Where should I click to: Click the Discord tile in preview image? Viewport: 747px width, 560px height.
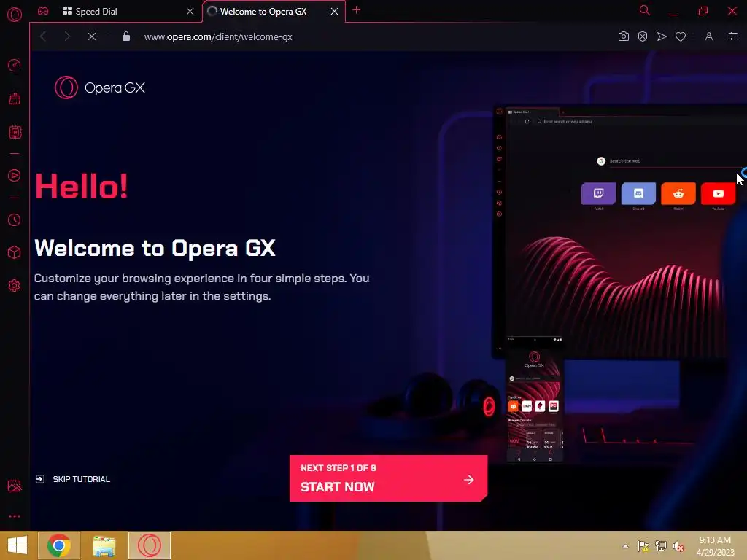pyautogui.click(x=638, y=193)
